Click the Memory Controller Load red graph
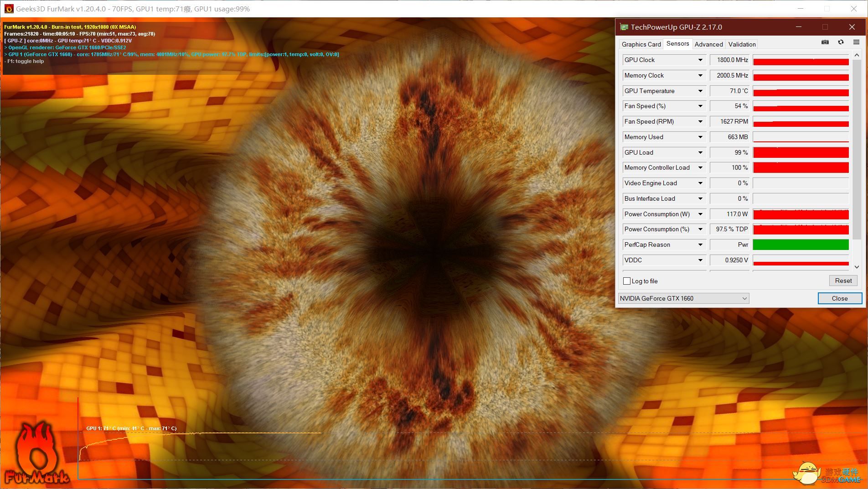 click(801, 167)
